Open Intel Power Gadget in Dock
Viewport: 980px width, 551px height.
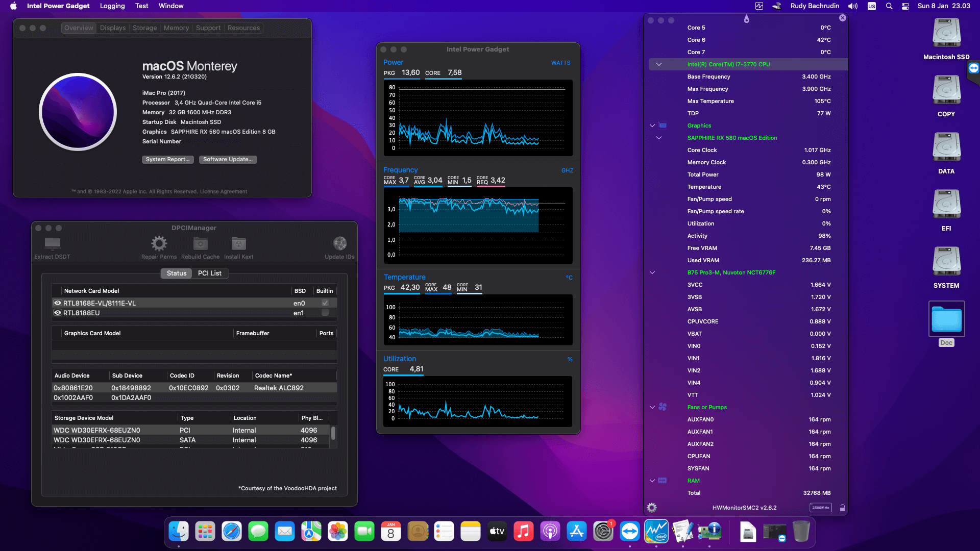[656, 532]
